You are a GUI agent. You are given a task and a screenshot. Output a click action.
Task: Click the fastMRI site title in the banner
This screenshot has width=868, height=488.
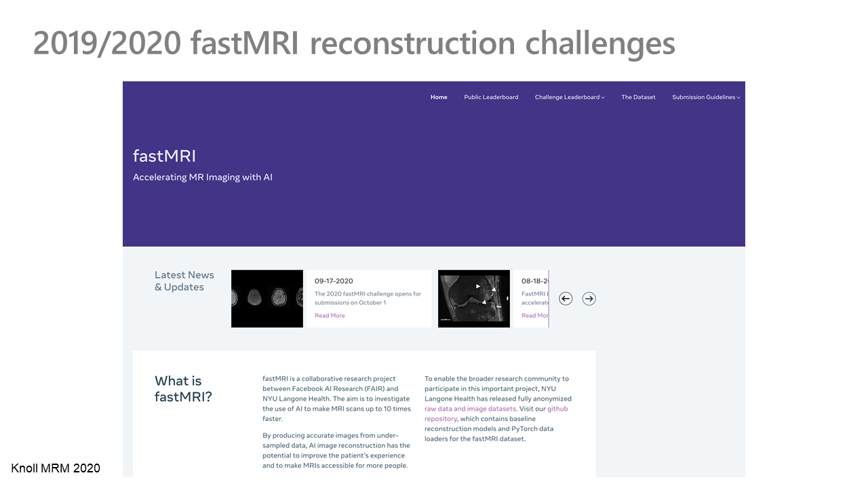[x=164, y=156]
